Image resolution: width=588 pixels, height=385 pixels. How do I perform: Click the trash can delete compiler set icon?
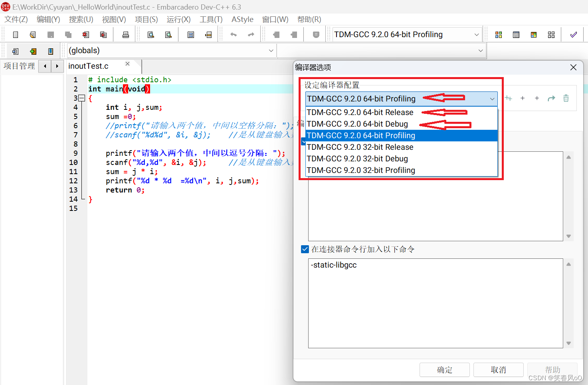[x=566, y=98]
